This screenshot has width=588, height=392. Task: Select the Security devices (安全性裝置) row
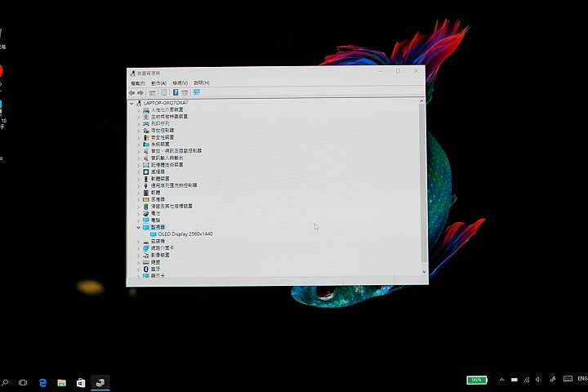163,137
